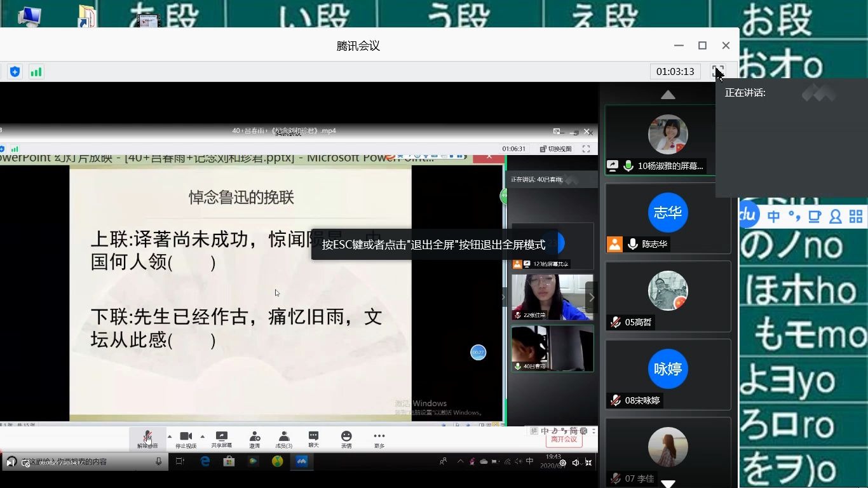Select the 05高哲 participant avatar
868x488 pixels.
tap(668, 290)
